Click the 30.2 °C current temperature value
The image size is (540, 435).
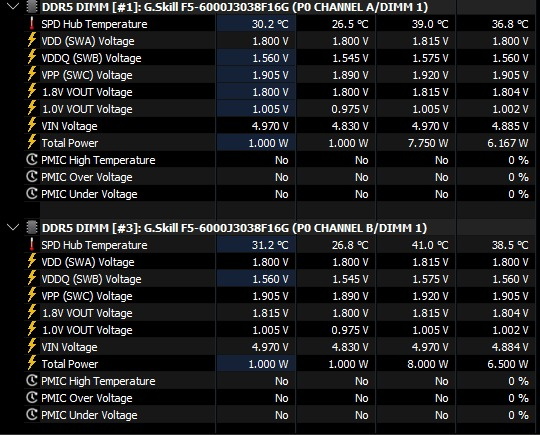click(270, 24)
